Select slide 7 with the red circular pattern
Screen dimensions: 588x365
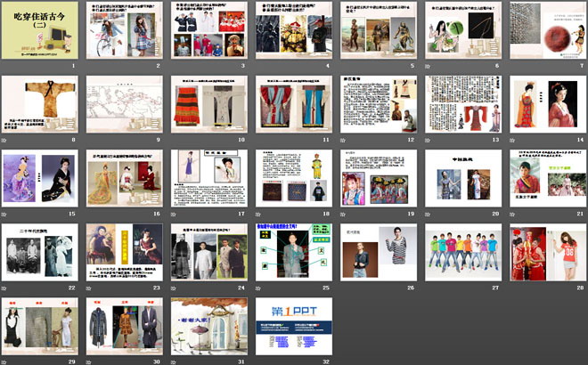(x=547, y=29)
